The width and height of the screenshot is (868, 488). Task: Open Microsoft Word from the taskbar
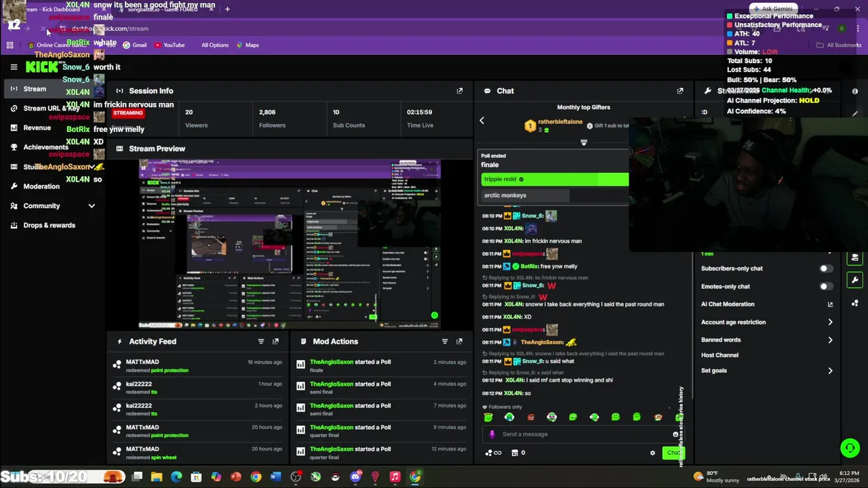click(275, 477)
